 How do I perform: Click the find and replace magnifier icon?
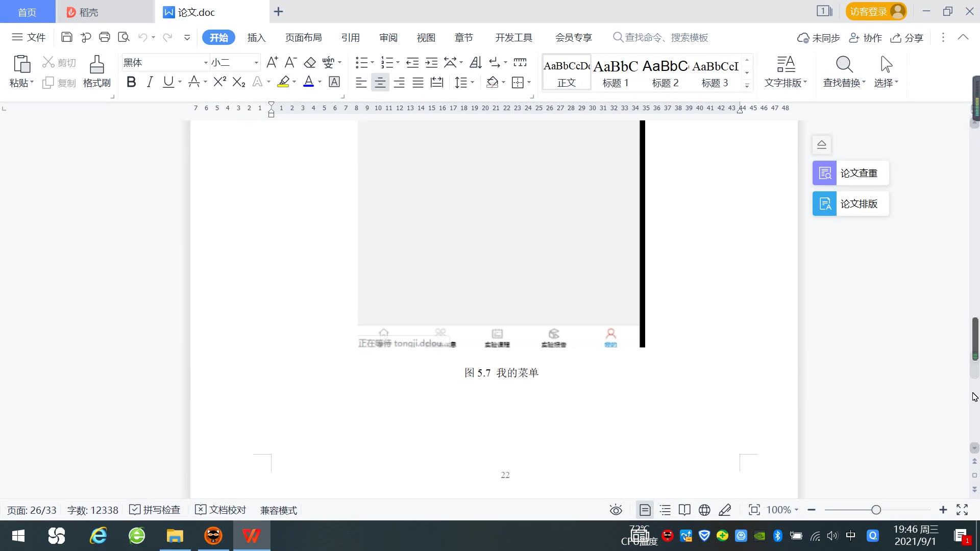(x=844, y=65)
